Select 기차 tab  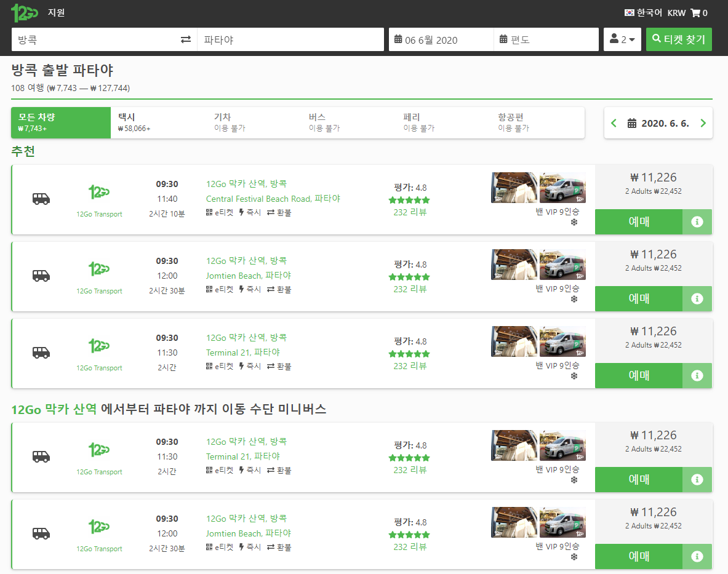click(254, 122)
